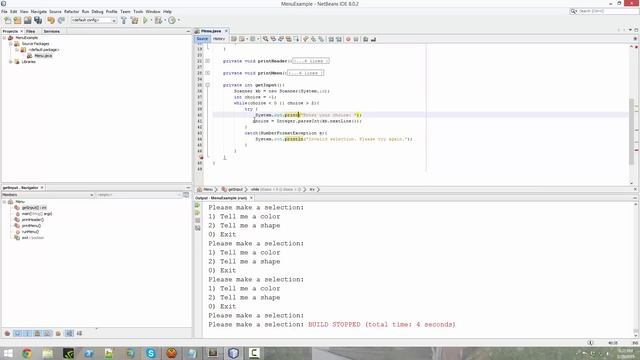640x360 pixels.
Task: Open the Tools menu
Action: (138, 11)
